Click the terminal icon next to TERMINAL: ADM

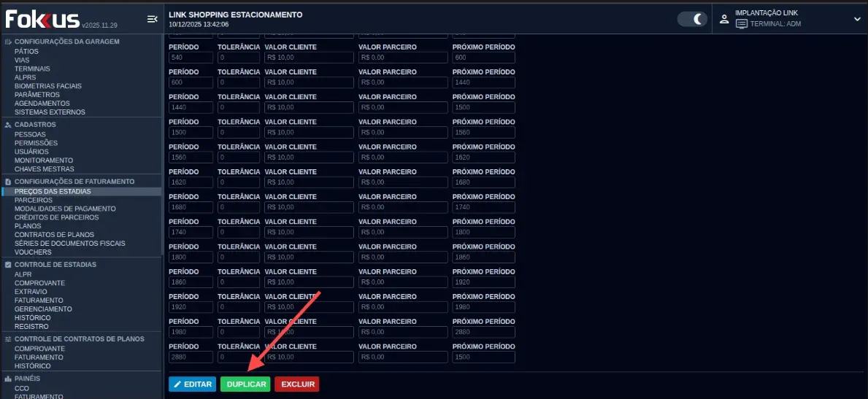(742, 24)
